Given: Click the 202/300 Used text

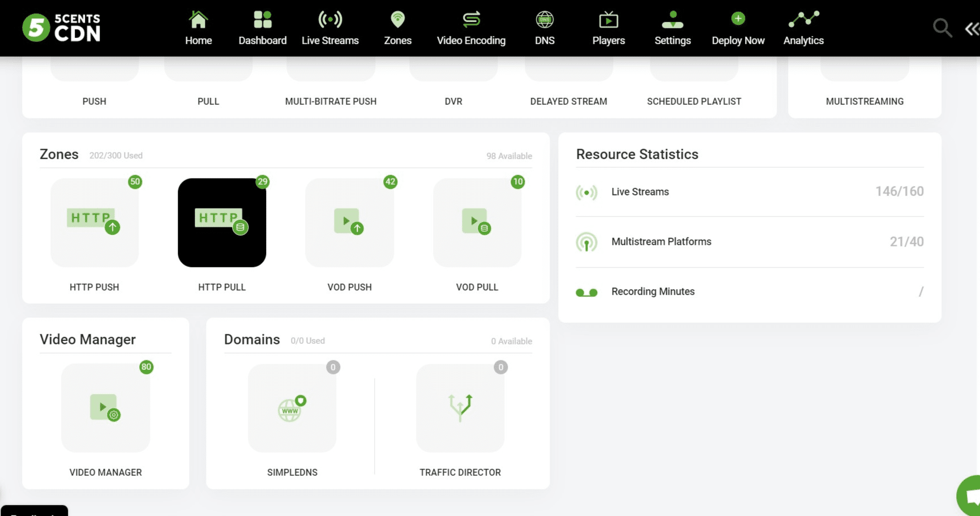Looking at the screenshot, I should click(116, 155).
